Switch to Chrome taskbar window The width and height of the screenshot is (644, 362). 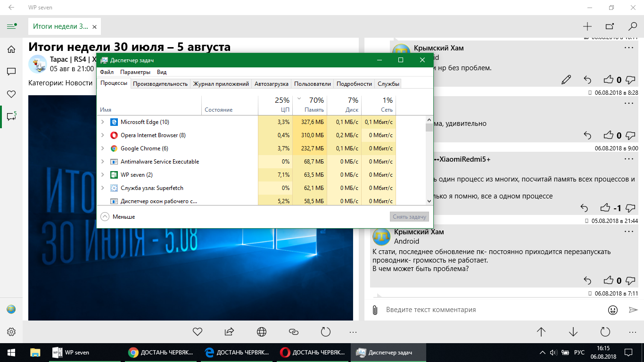pos(161,352)
